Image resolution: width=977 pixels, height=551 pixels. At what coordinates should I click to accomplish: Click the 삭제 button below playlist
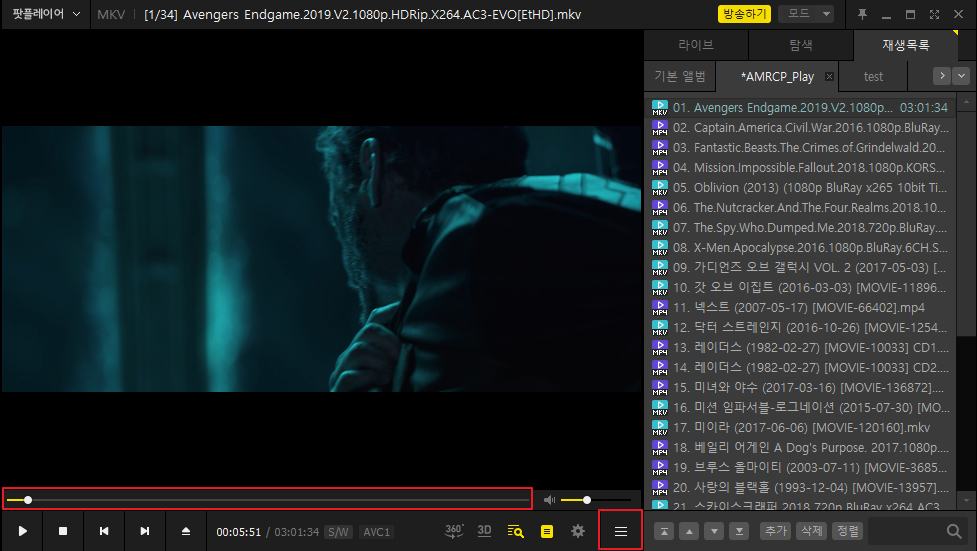click(x=810, y=531)
